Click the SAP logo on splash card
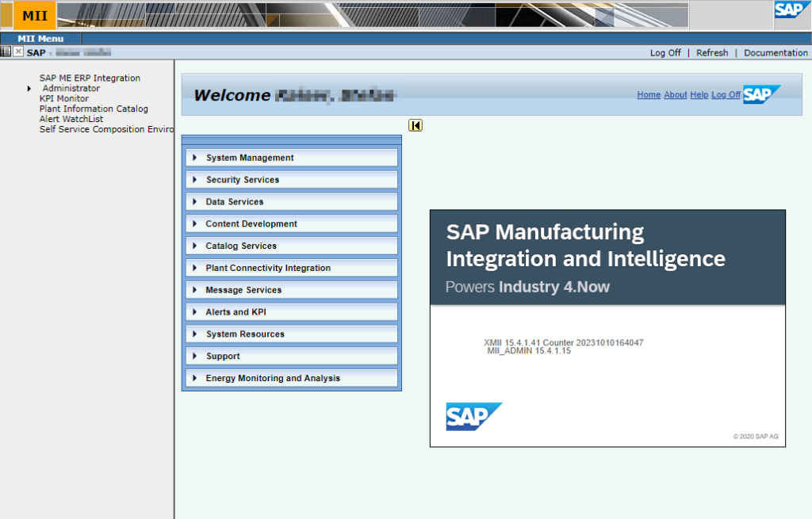812x519 pixels. coord(473,417)
